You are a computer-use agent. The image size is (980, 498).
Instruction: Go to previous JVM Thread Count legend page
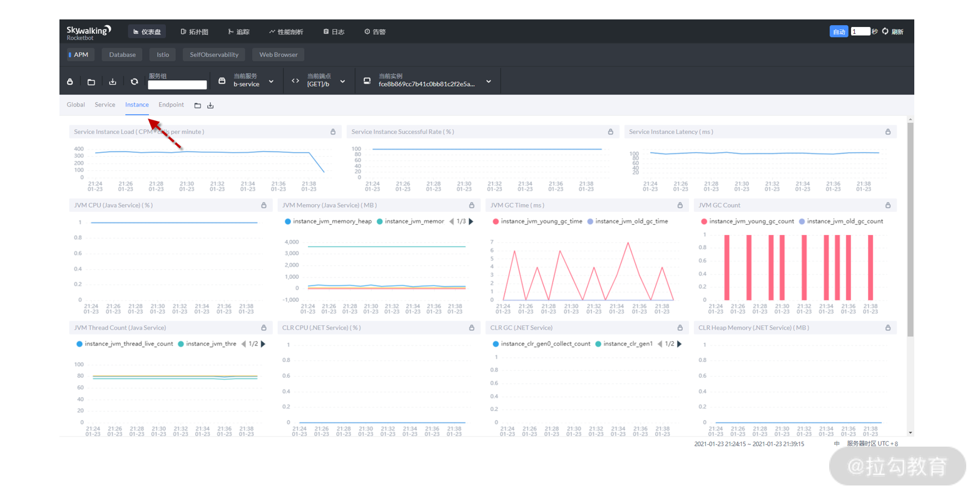click(244, 344)
